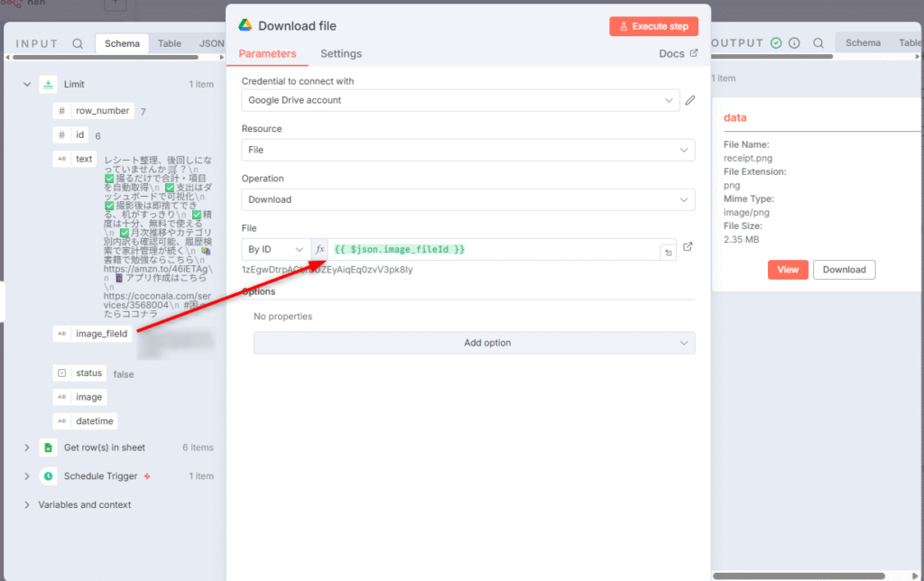Click the search icon in INPUT panel
This screenshot has width=924, height=581.
(78, 43)
